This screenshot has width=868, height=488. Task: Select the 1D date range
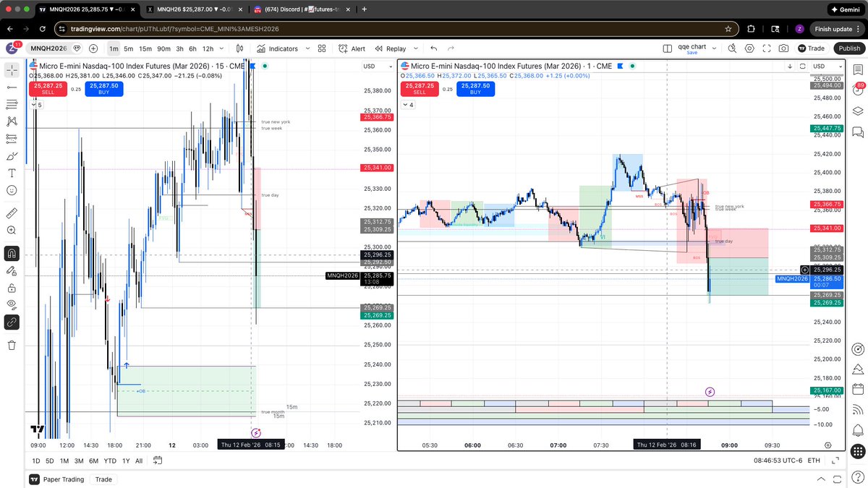pyautogui.click(x=36, y=461)
